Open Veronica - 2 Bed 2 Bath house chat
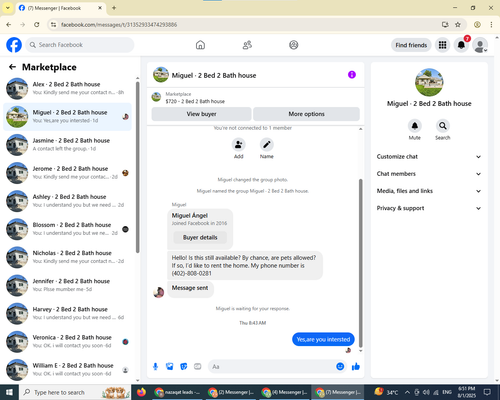The height and width of the screenshot is (400, 500). point(67,342)
